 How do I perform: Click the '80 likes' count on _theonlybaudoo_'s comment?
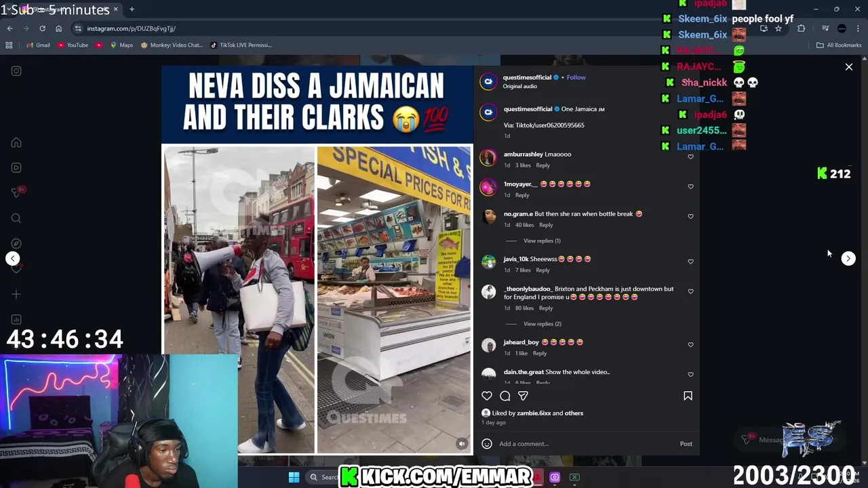coord(524,308)
